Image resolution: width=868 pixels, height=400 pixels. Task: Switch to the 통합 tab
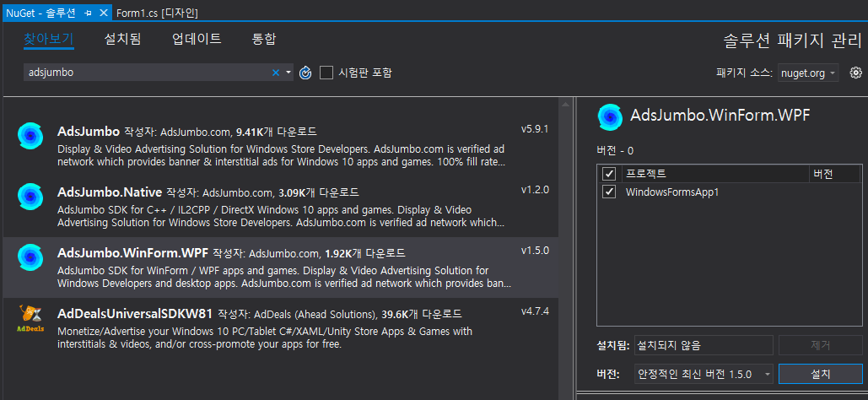[x=264, y=40]
